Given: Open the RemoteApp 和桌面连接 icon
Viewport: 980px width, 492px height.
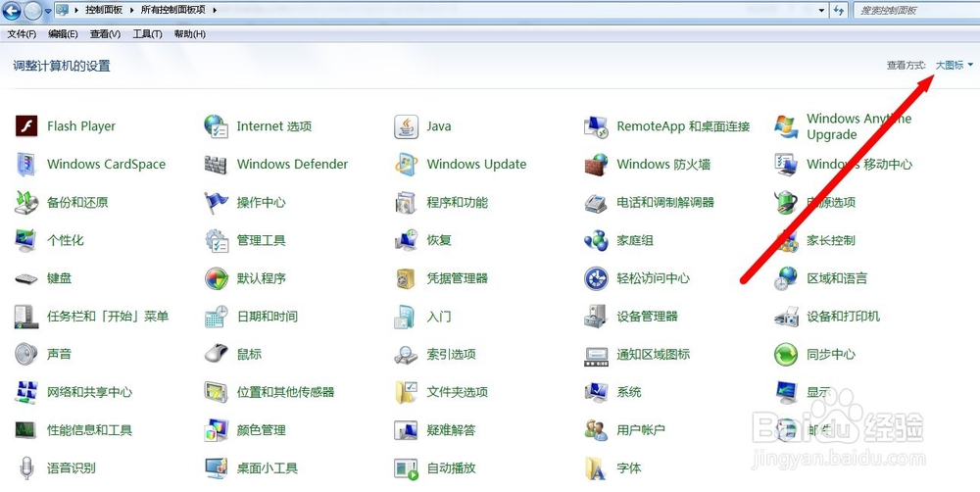Looking at the screenshot, I should tap(596, 126).
